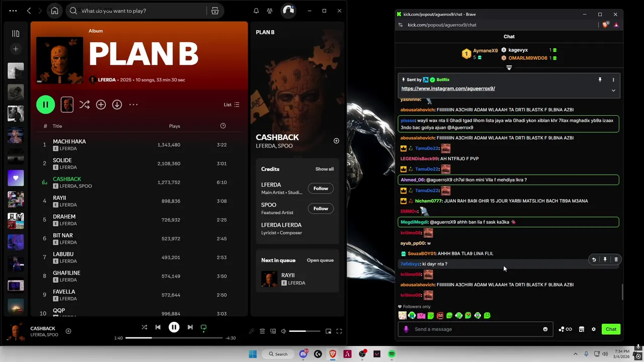Open LFERDA artist link under album title
The image size is (644, 362).
click(x=107, y=80)
